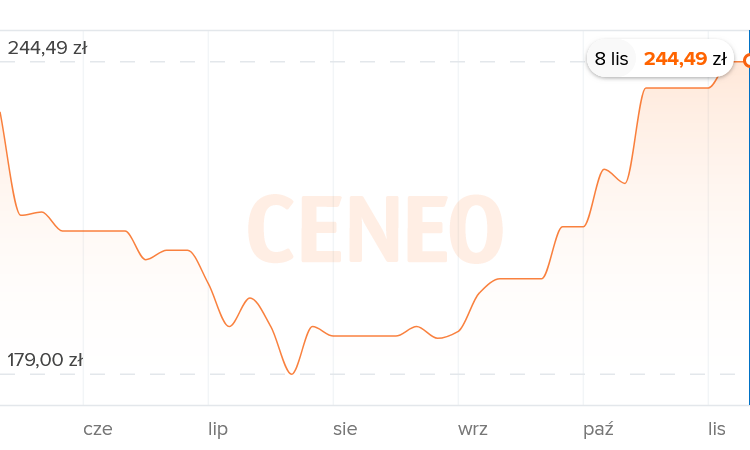Click the "8 lis" date in the tooltip
Viewport: 750px width, 450px height.
611,59
